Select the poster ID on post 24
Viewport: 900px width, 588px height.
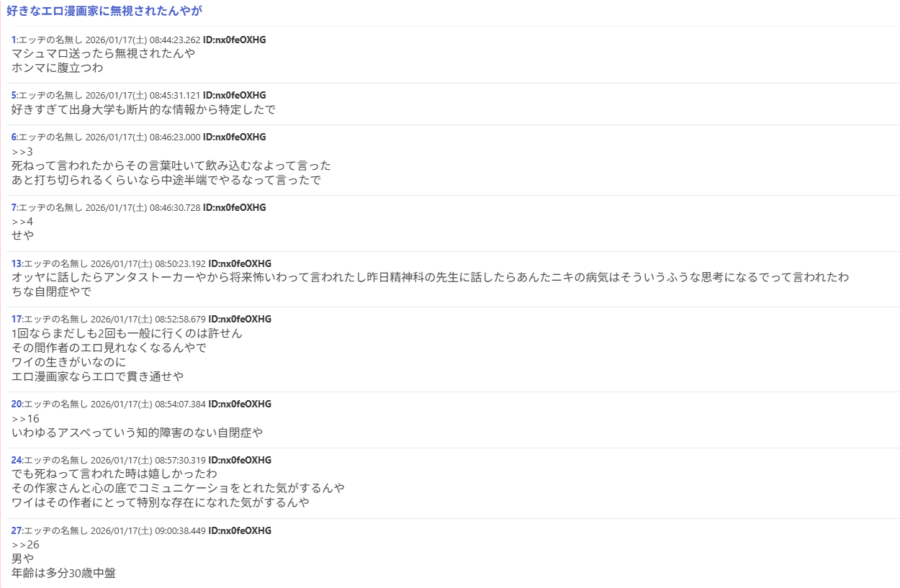pyautogui.click(x=240, y=460)
